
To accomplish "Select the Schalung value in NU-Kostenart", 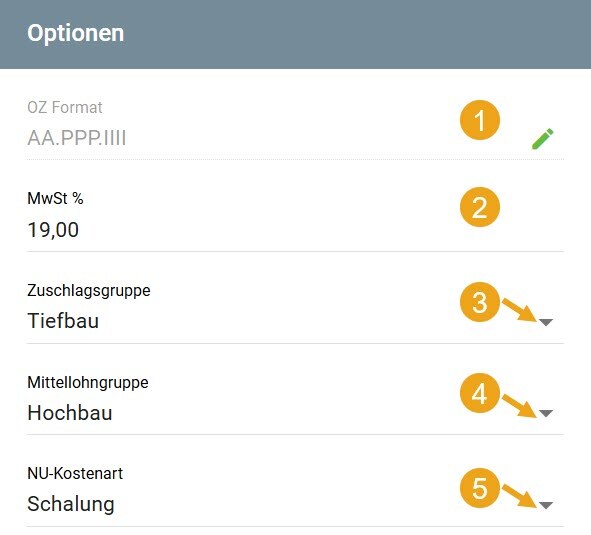I will tap(71, 504).
